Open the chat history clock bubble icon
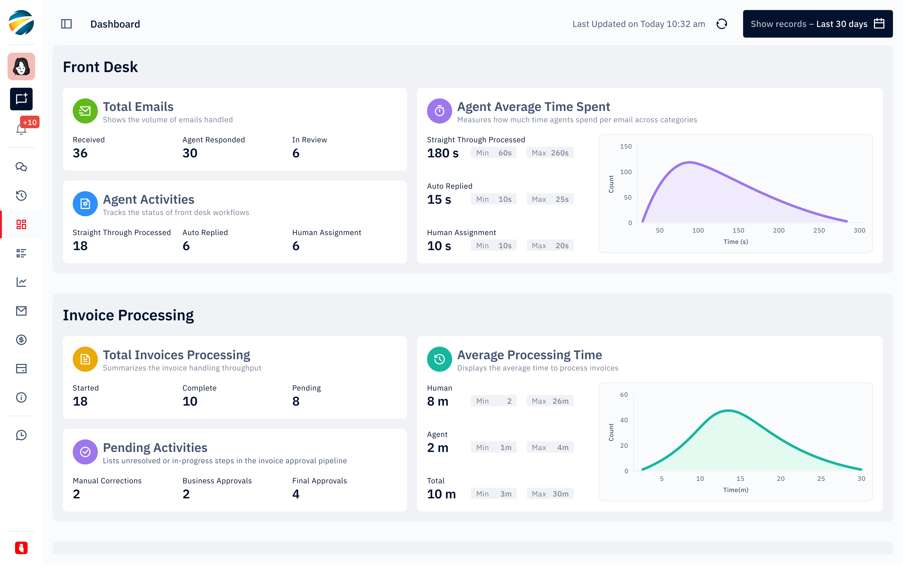Screen dimensions: 903x588 tap(21, 435)
